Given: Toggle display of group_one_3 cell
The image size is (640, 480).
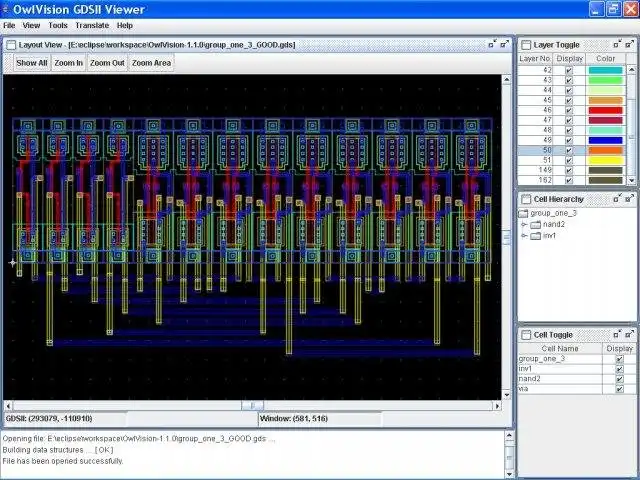Looking at the screenshot, I should [x=619, y=359].
